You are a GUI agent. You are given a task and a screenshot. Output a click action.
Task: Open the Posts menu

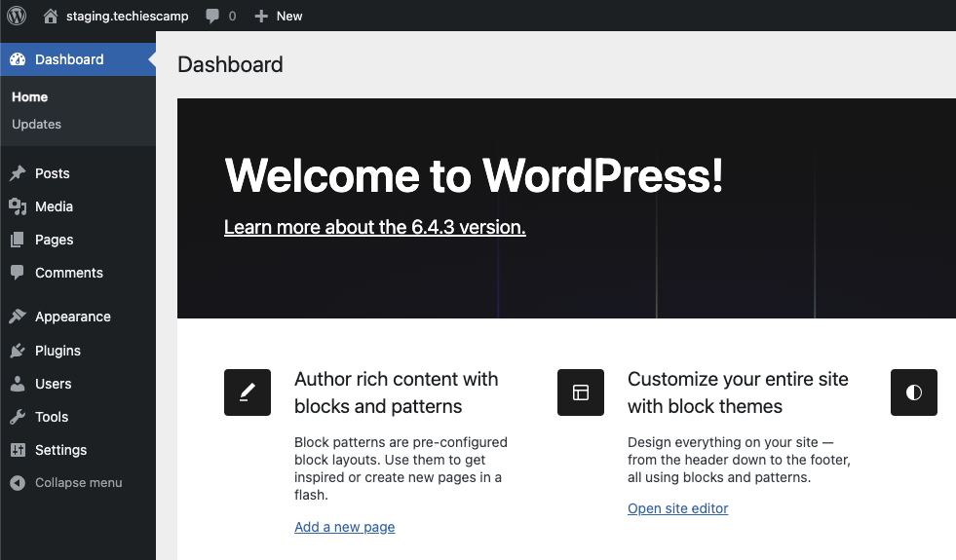pyautogui.click(x=52, y=173)
